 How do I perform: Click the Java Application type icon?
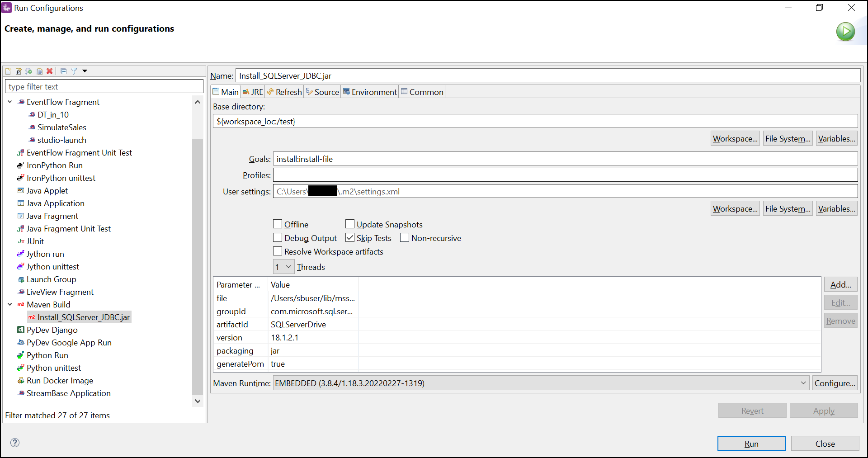21,203
